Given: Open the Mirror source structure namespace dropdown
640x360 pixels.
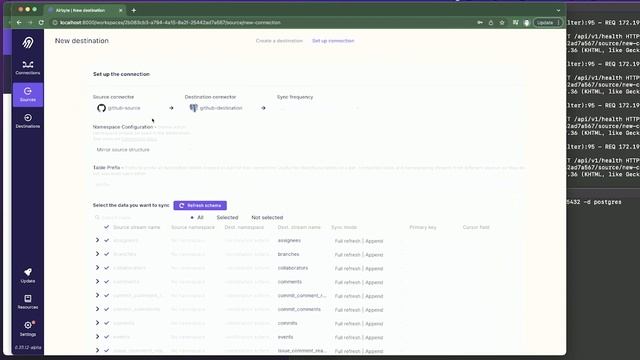Looking at the screenshot, I should coord(143,150).
